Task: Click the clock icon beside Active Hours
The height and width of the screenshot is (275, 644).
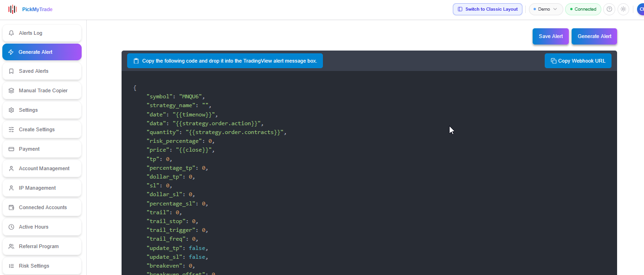Action: click(11, 227)
